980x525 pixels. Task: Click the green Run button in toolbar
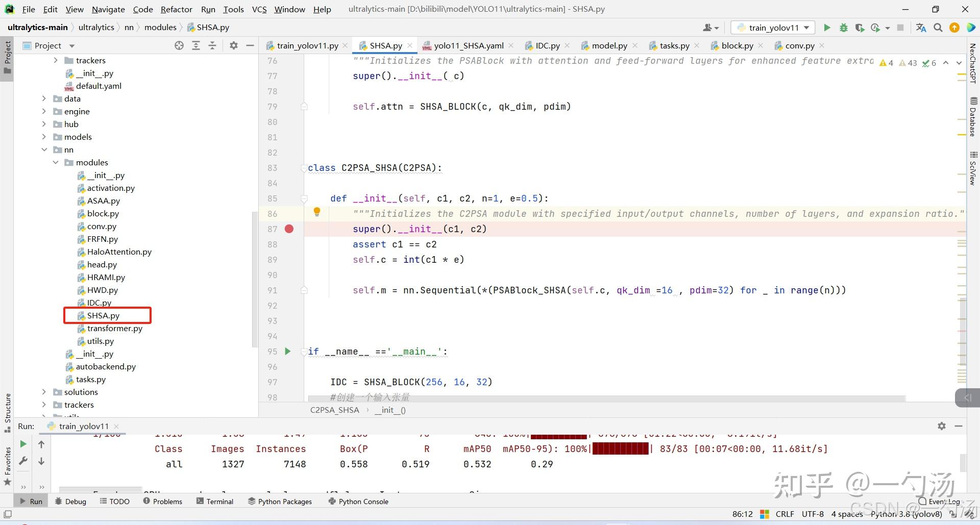coord(827,28)
